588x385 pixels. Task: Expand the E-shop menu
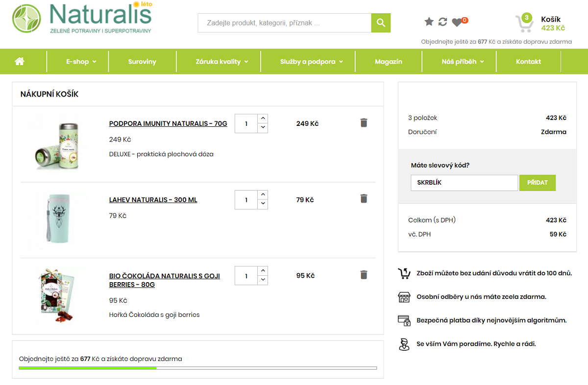tap(81, 62)
